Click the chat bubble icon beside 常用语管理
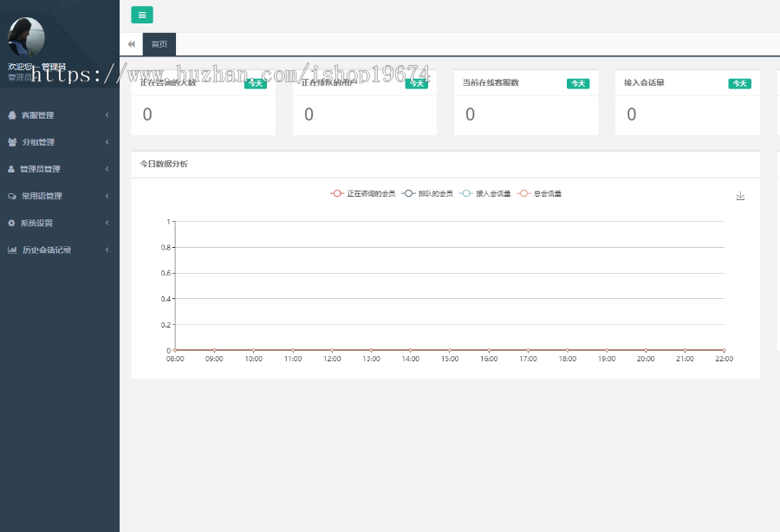 coord(12,196)
